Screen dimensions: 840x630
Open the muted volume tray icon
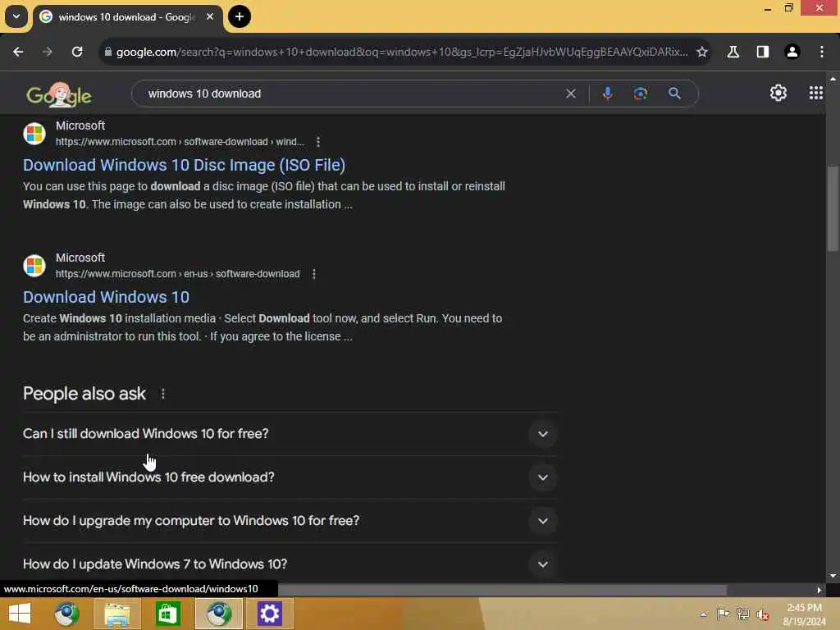point(763,614)
